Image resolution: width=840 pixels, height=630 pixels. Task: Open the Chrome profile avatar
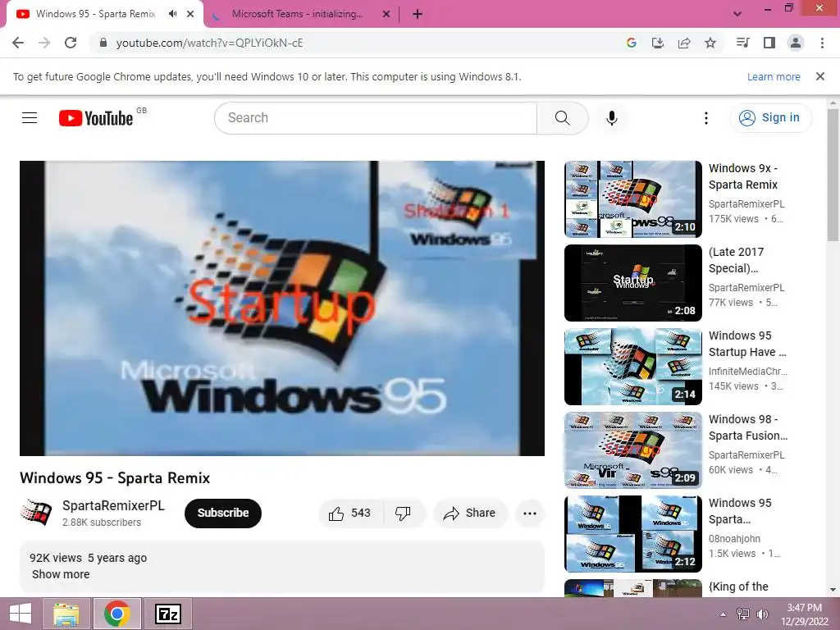[x=796, y=43]
